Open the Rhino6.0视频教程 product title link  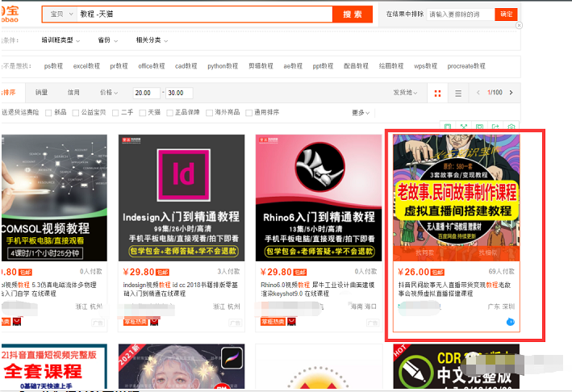tap(317, 290)
